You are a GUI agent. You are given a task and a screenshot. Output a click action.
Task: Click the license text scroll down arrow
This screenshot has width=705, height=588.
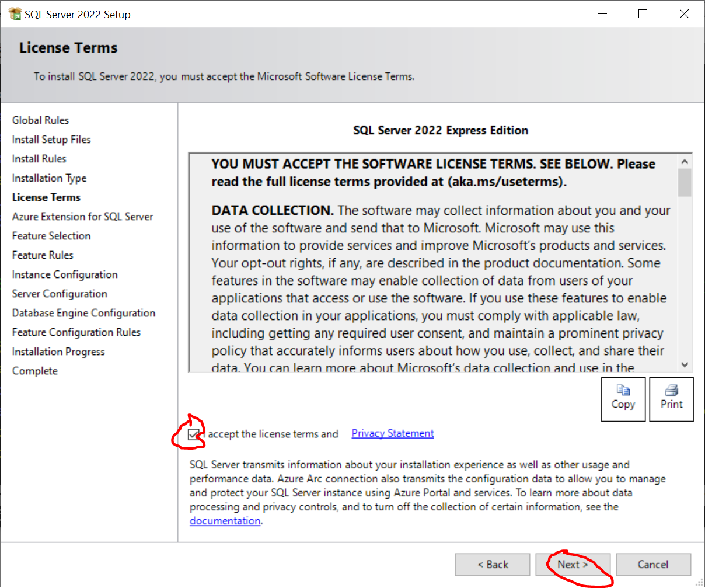click(685, 364)
